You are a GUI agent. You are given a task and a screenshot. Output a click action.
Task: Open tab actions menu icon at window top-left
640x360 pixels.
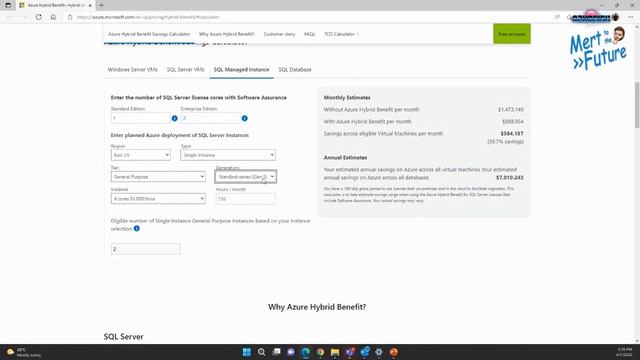point(8,5)
